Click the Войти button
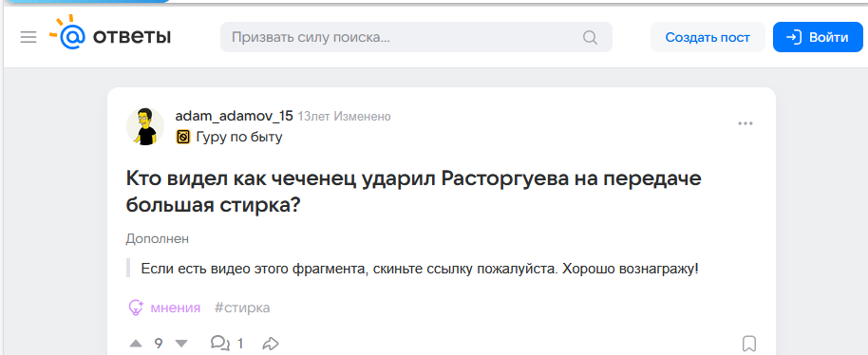 (x=818, y=37)
